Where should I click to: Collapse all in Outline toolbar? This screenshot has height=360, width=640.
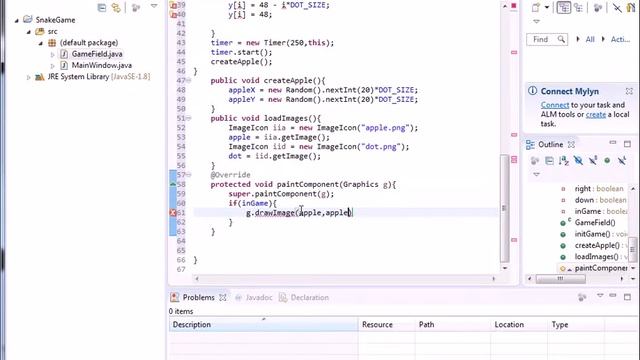click(549, 161)
